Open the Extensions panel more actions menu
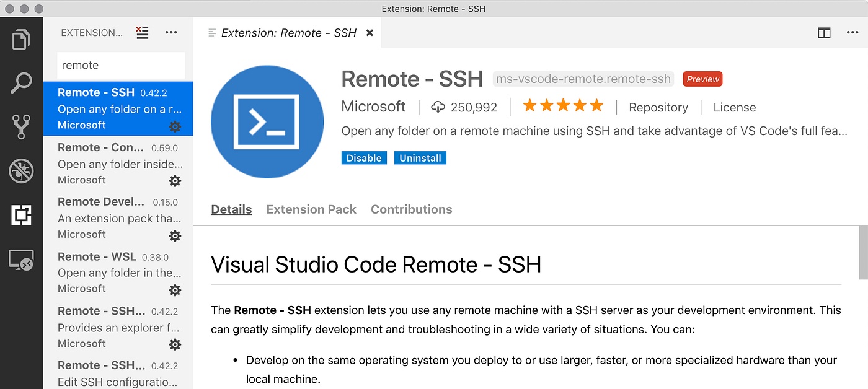This screenshot has height=389, width=868. (x=171, y=33)
